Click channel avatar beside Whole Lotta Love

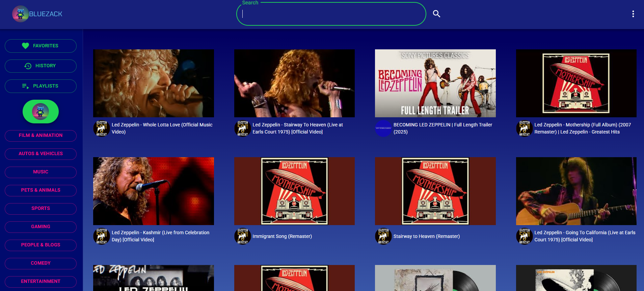coord(102,128)
